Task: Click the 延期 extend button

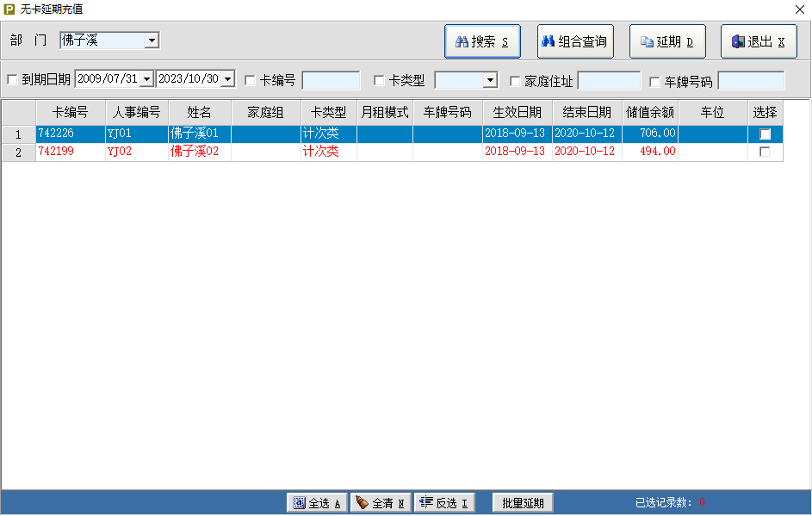Action: tap(667, 41)
